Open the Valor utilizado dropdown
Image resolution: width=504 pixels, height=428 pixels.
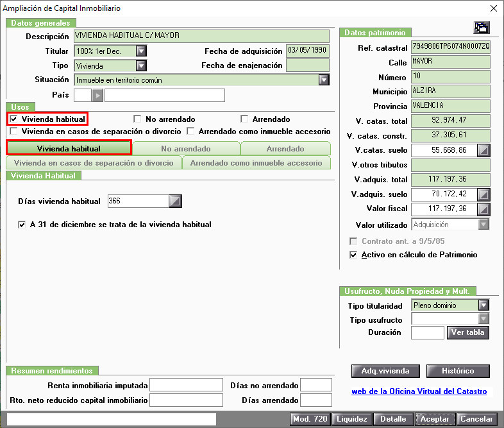point(483,225)
